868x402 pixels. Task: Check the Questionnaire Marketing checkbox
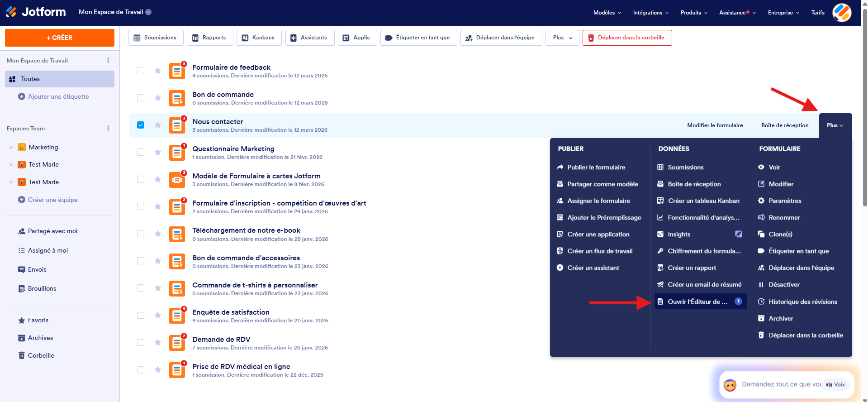coord(141,152)
